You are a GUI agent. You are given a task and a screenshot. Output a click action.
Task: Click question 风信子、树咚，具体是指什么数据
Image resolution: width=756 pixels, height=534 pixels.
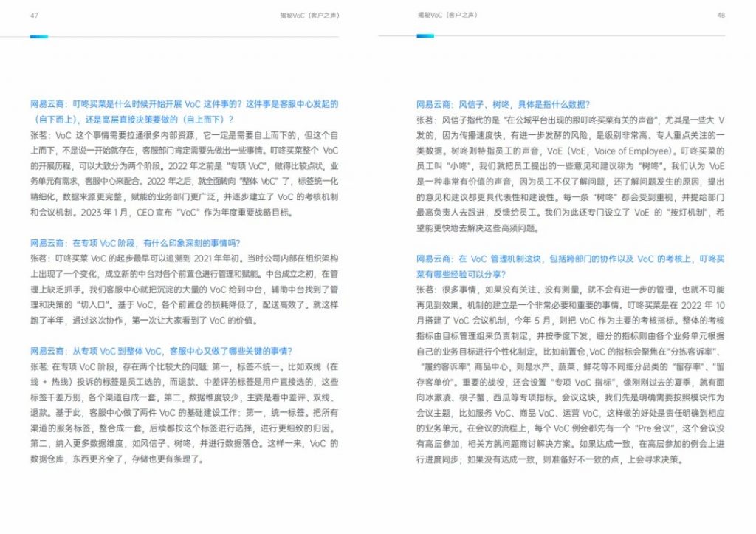[503, 105]
